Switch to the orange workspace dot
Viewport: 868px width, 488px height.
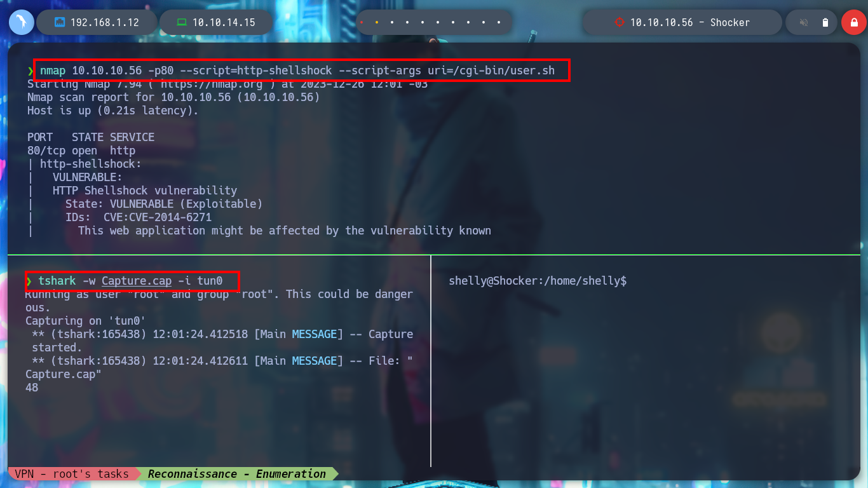point(377,22)
